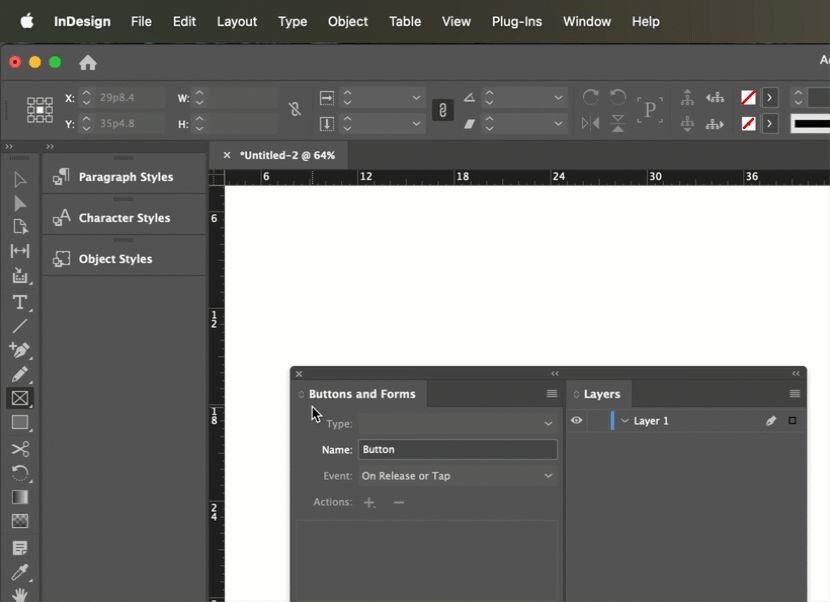Toggle visibility eye of Layer 1
This screenshot has height=602, width=830.
576,420
